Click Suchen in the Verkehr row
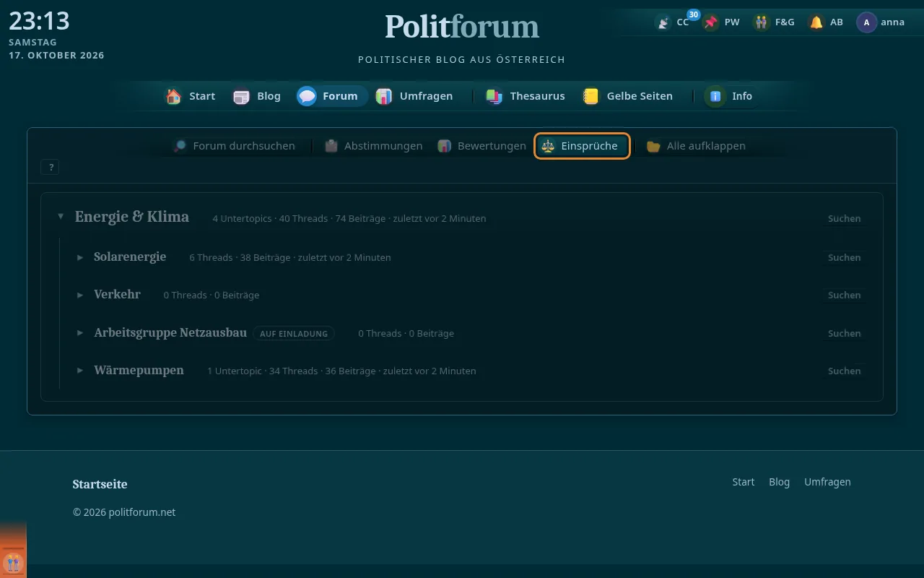This screenshot has height=578, width=924. coord(844,295)
